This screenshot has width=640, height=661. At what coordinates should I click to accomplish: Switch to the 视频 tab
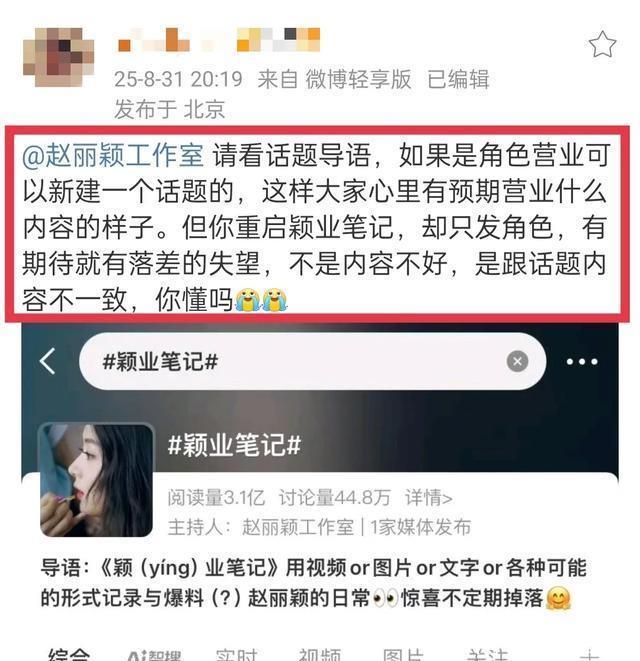pos(320,655)
